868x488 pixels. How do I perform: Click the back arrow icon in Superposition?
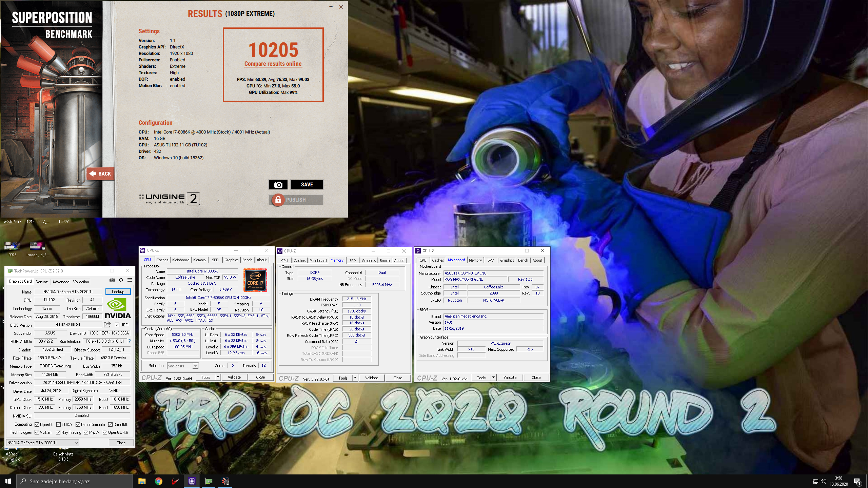93,174
